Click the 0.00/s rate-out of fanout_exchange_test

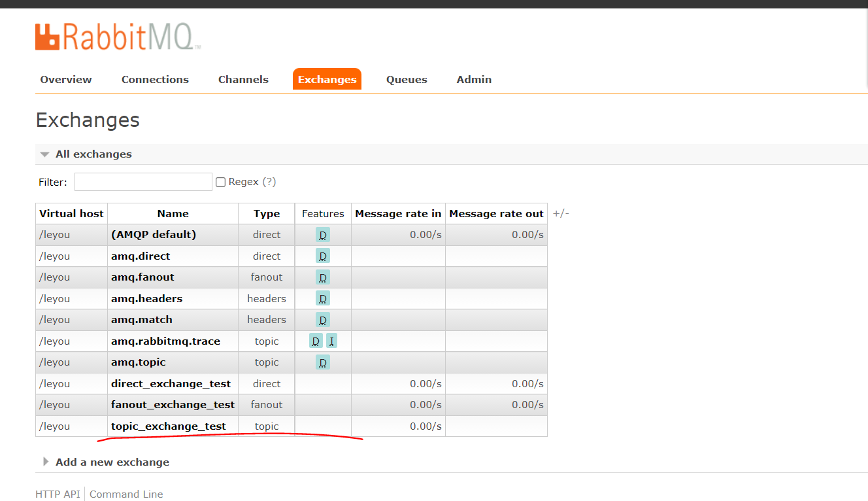(527, 405)
